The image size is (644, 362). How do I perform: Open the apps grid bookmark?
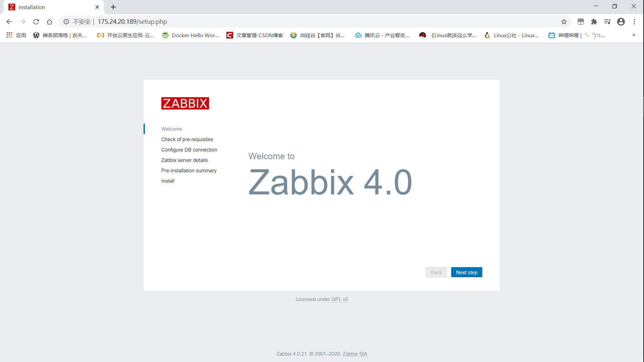tap(16, 35)
